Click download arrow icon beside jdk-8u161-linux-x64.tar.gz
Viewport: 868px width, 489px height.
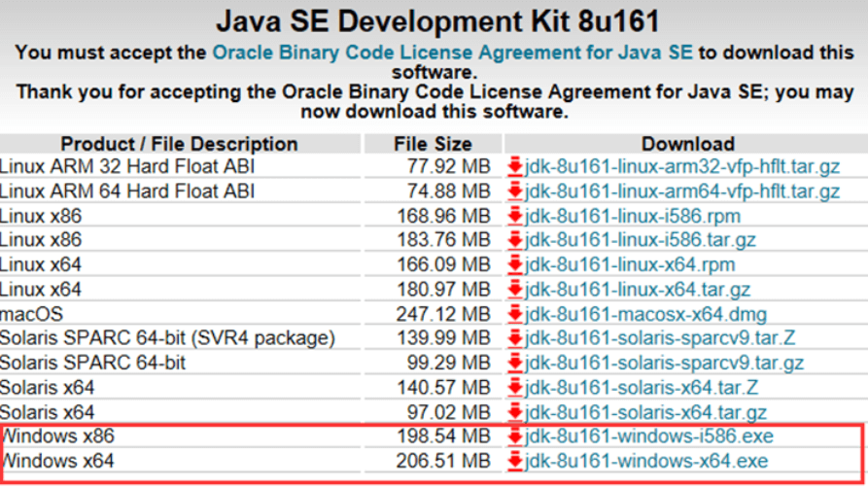[515, 289]
